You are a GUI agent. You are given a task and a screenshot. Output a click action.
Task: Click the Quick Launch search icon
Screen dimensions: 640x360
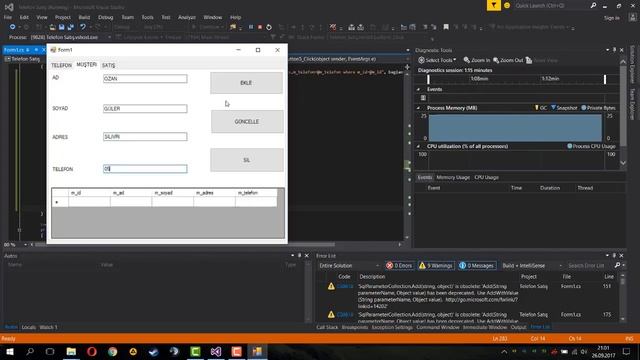593,5
